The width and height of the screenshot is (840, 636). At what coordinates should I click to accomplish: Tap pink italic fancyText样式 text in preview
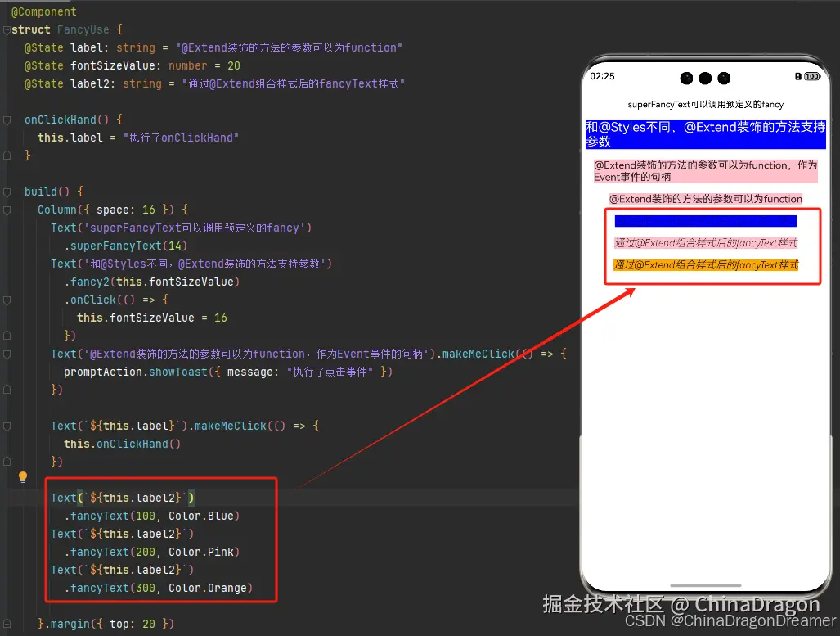pos(706,243)
